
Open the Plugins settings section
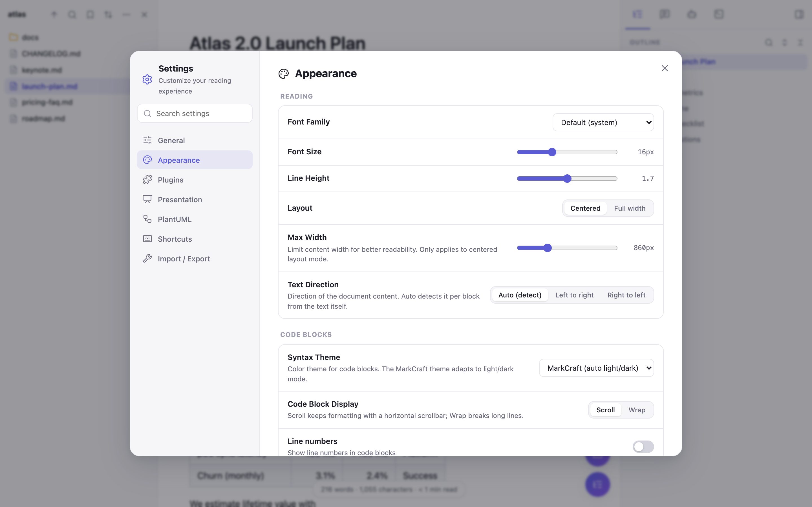pyautogui.click(x=195, y=180)
